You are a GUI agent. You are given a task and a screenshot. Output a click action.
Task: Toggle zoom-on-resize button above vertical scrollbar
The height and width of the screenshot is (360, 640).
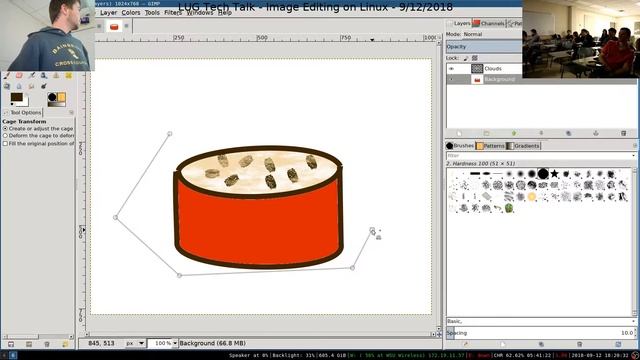[439, 37]
